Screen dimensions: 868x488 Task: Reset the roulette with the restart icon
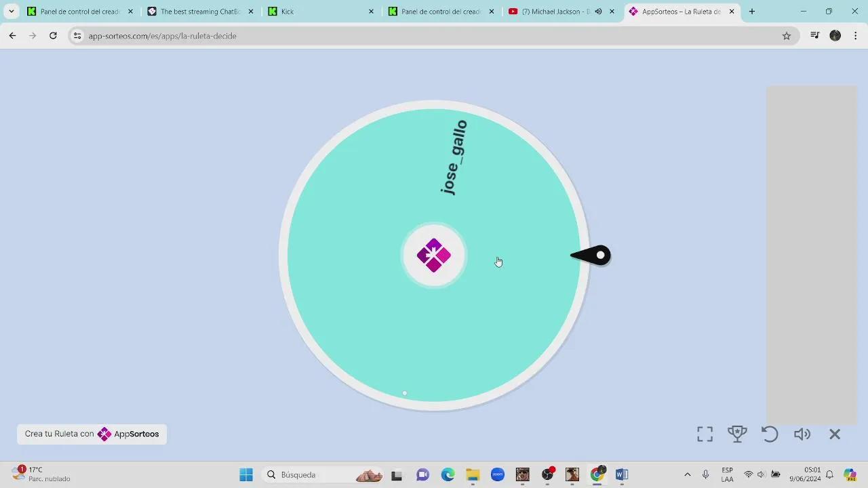[x=770, y=434]
